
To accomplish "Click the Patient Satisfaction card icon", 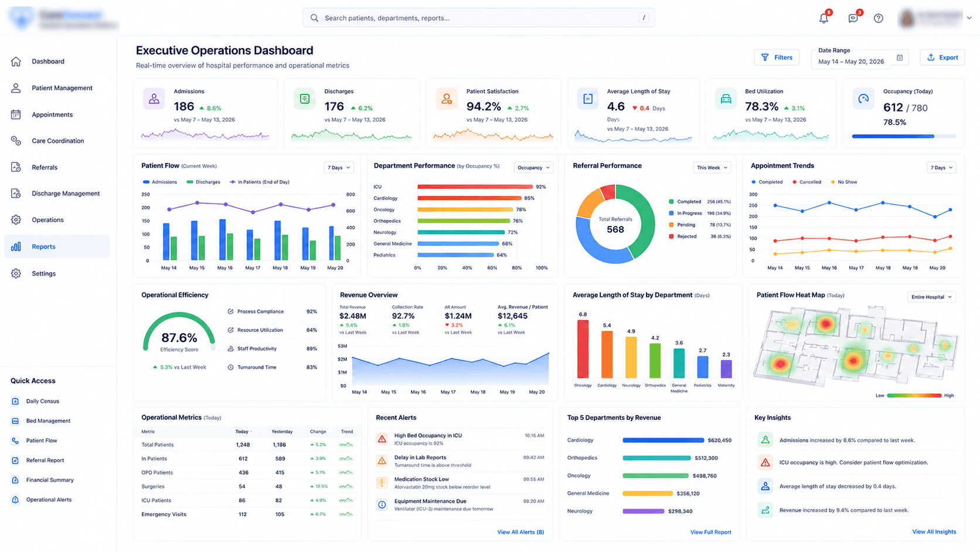I will point(447,99).
